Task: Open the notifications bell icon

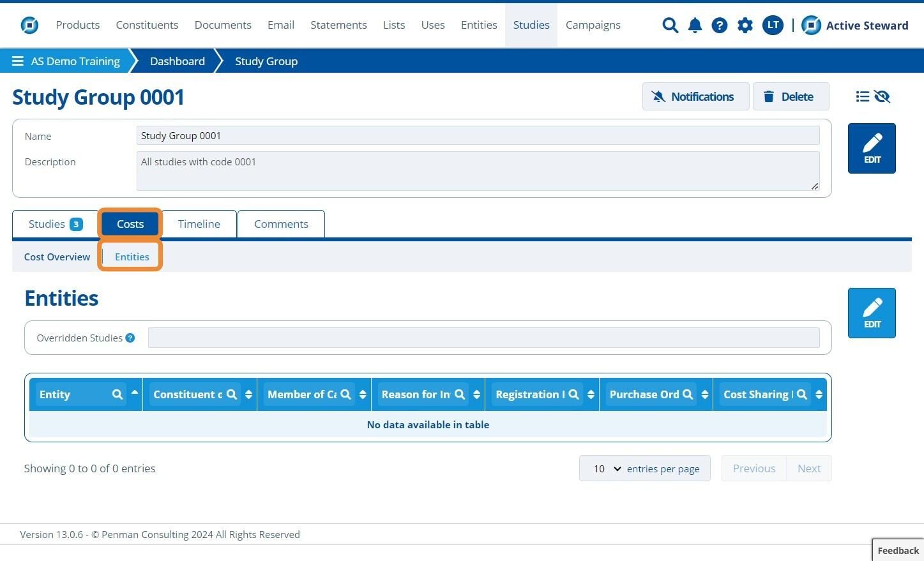Action: pyautogui.click(x=695, y=26)
